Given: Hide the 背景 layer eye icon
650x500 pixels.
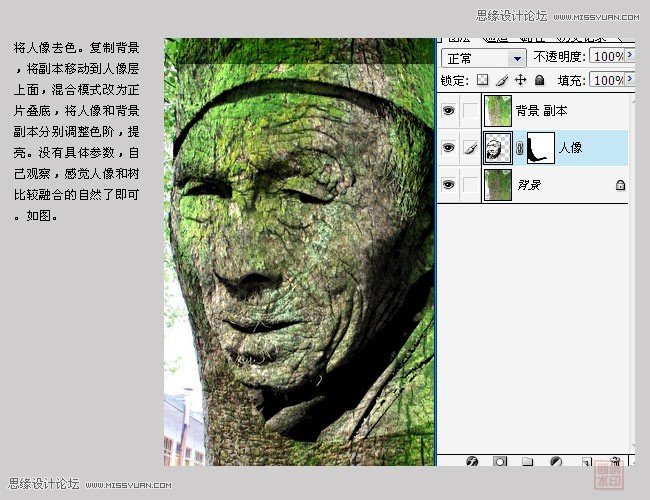Looking at the screenshot, I should (x=448, y=185).
